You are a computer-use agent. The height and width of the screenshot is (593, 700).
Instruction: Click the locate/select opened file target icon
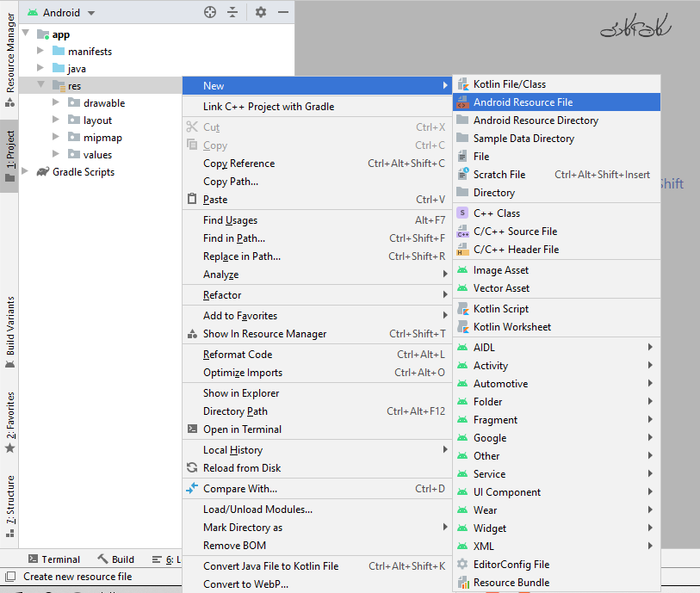tap(210, 13)
